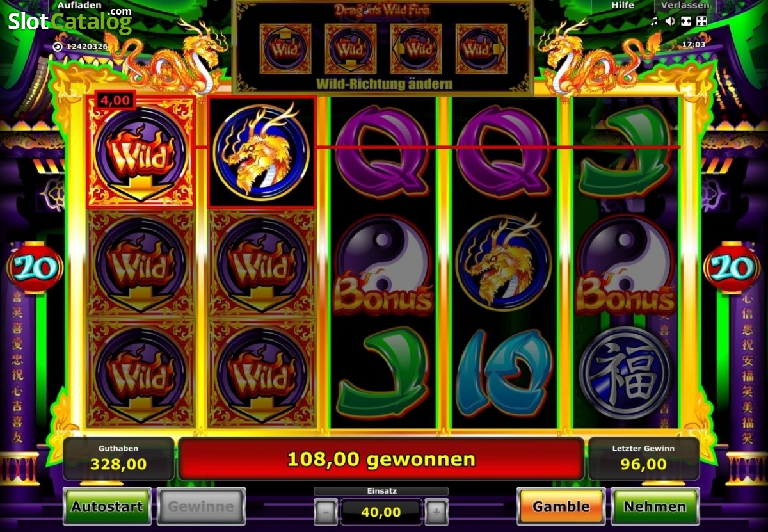Click the blue coin symbol on reel five
The width and height of the screenshot is (768, 532).
[x=625, y=373]
